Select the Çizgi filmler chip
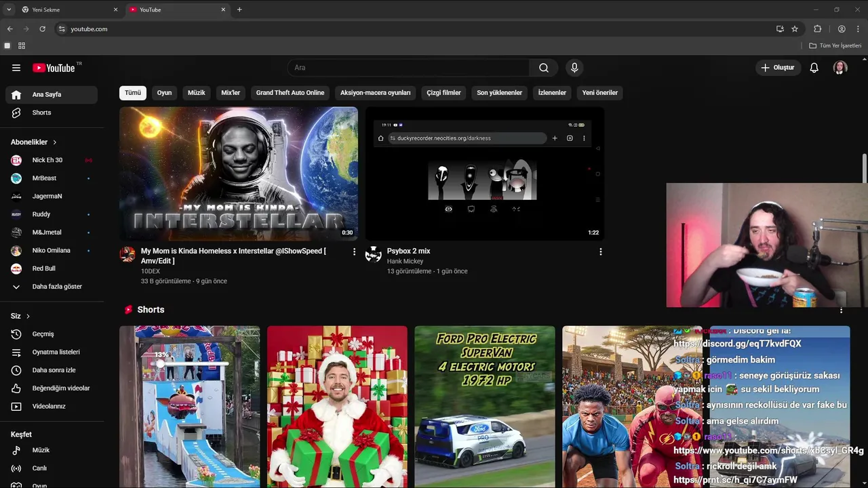Screen dimensions: 868x488 444,93
